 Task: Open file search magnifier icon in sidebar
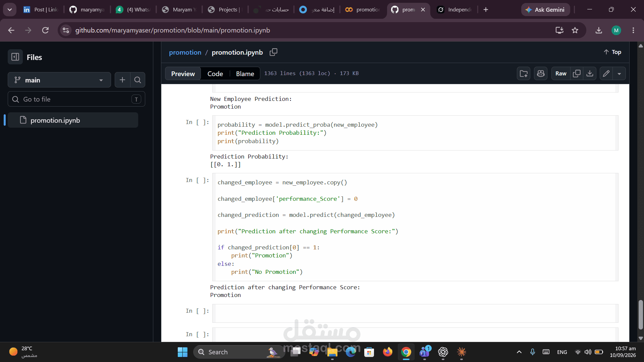[x=138, y=80]
